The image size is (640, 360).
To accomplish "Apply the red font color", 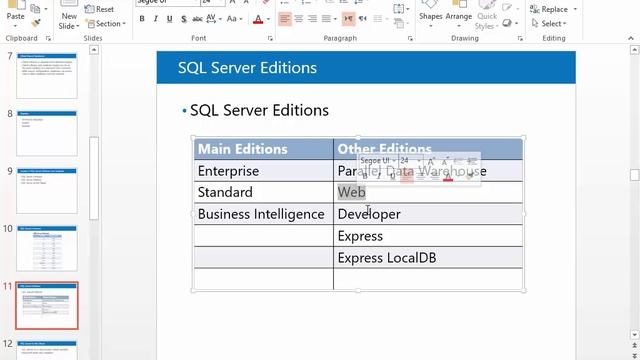I will 258,19.
